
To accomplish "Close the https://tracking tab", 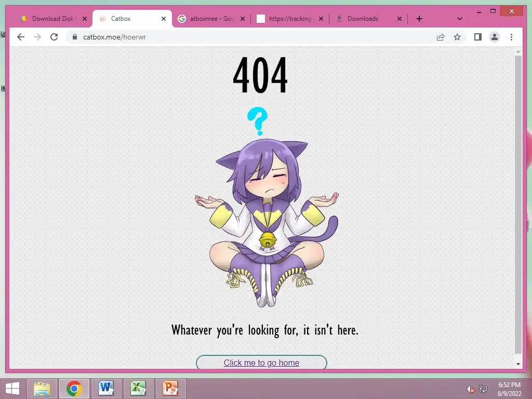I will pyautogui.click(x=321, y=19).
